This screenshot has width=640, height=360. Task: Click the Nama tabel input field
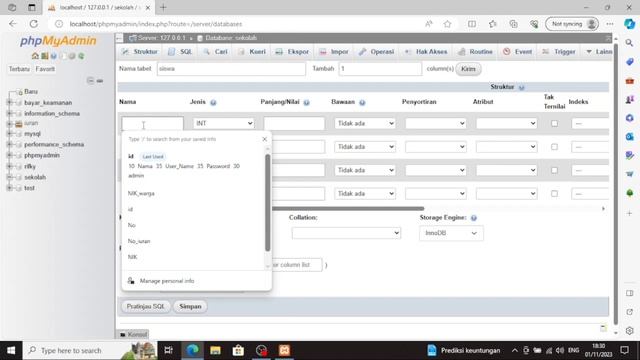click(x=231, y=69)
